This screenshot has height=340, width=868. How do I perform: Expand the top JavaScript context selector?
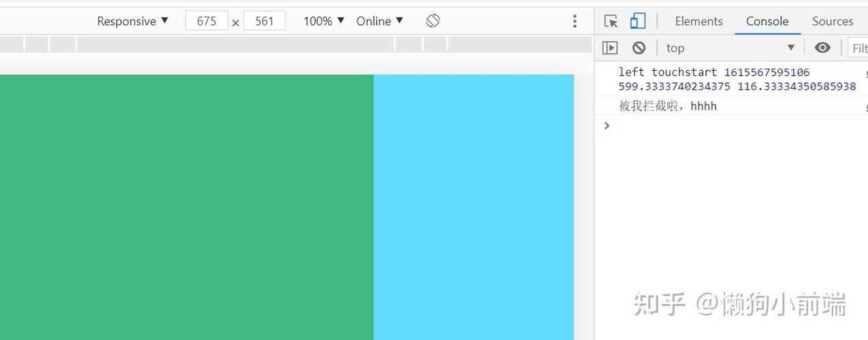pos(730,48)
